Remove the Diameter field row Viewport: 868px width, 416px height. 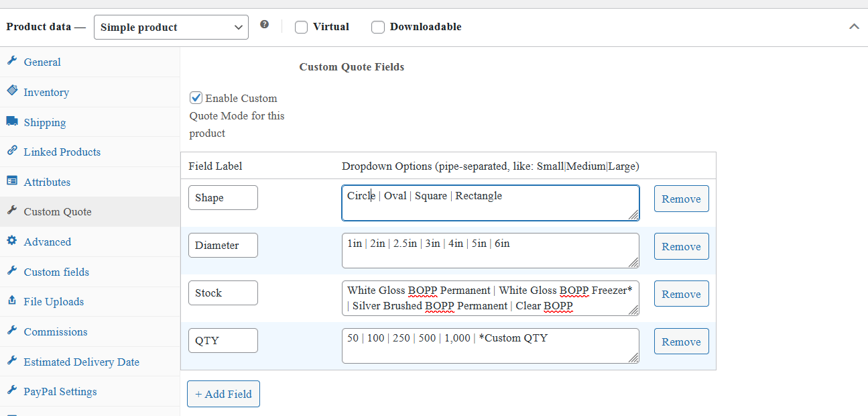coord(681,246)
